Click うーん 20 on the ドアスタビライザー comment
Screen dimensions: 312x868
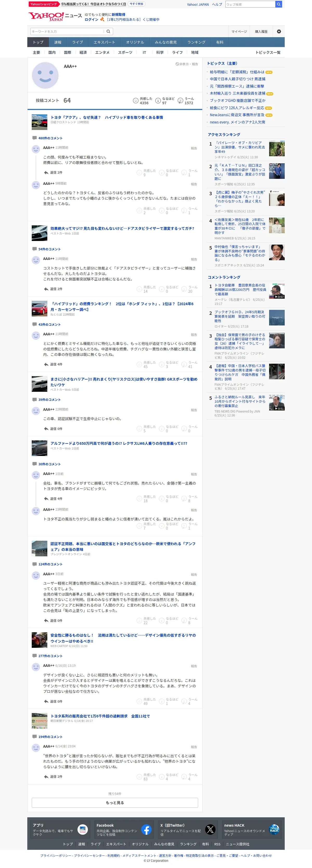(x=189, y=289)
